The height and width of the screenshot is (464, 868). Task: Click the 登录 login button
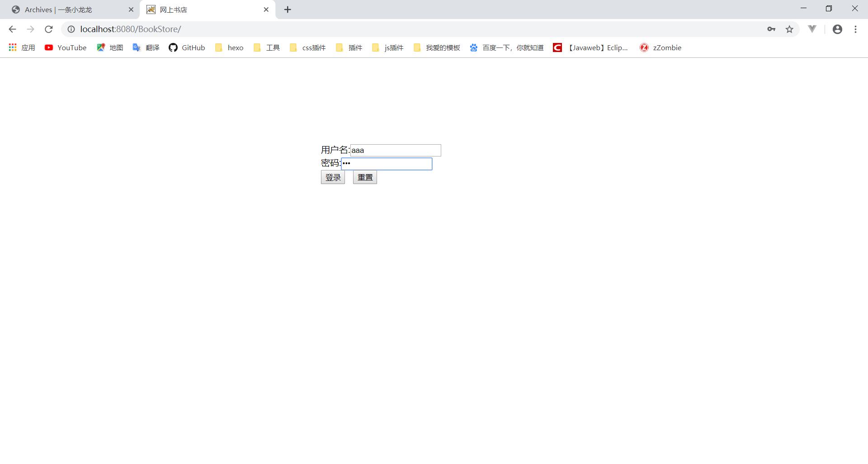[x=333, y=178]
